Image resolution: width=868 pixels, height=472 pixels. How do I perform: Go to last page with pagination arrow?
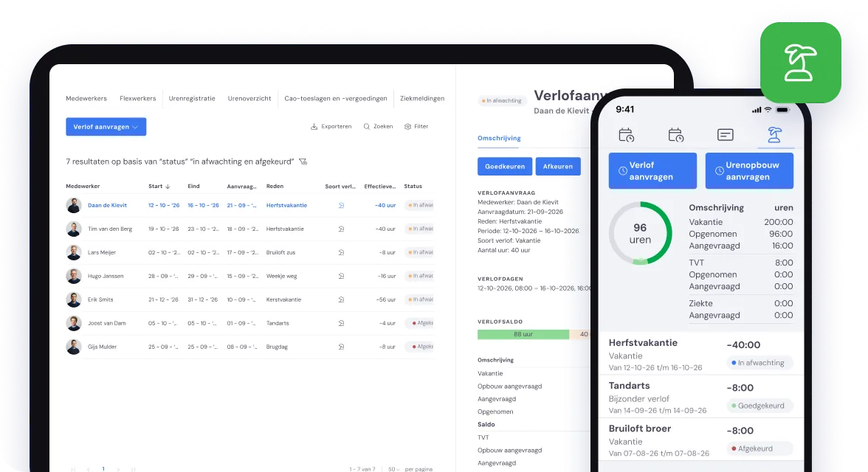click(133, 469)
